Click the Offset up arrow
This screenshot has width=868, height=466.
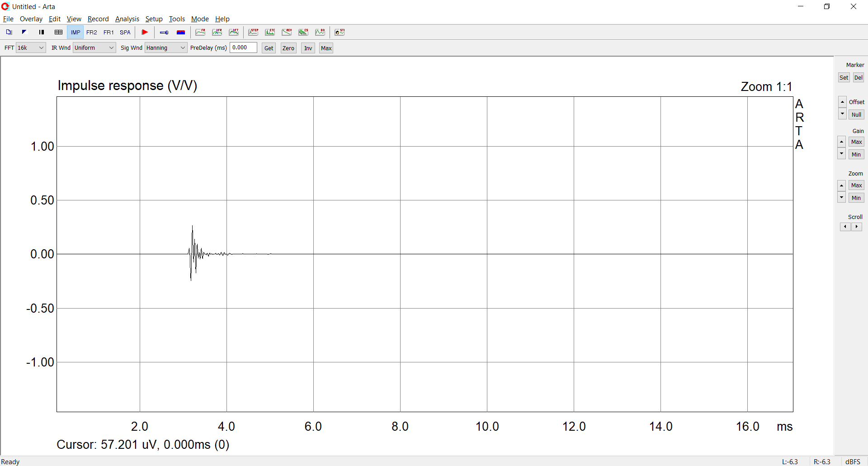[x=842, y=102]
